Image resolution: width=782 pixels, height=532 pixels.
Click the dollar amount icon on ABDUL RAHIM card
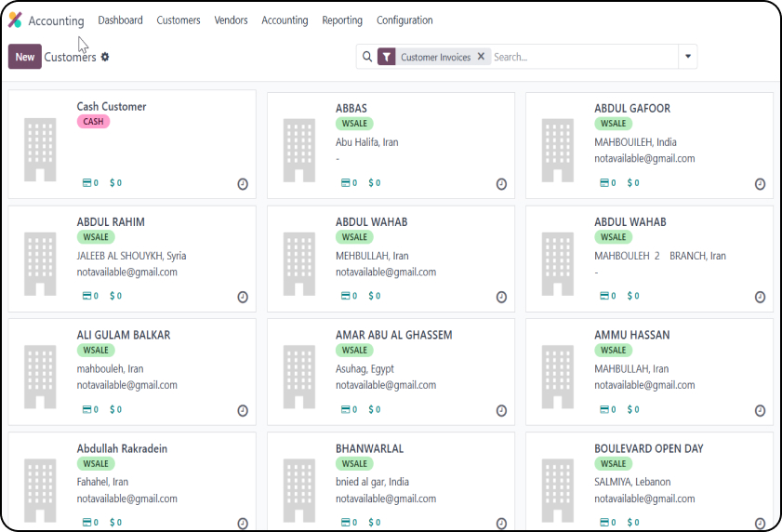[115, 297]
